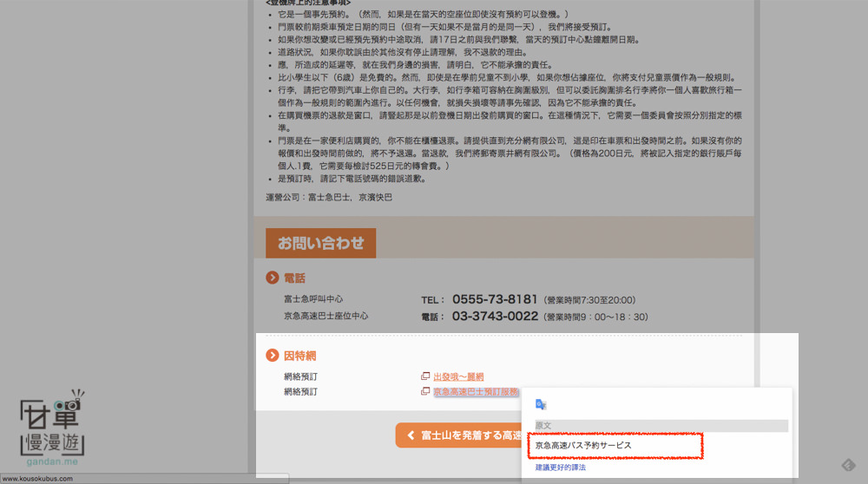Click the お問い合わせ section header

[x=320, y=243]
